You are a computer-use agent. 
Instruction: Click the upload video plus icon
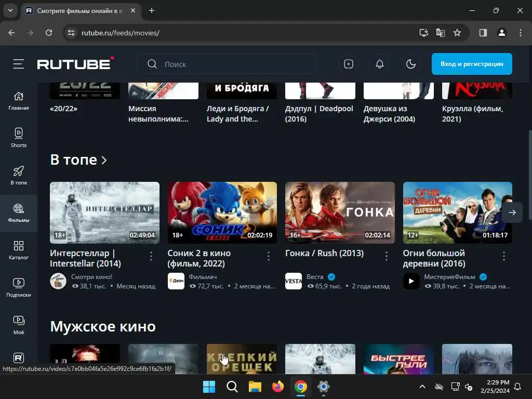coord(349,64)
